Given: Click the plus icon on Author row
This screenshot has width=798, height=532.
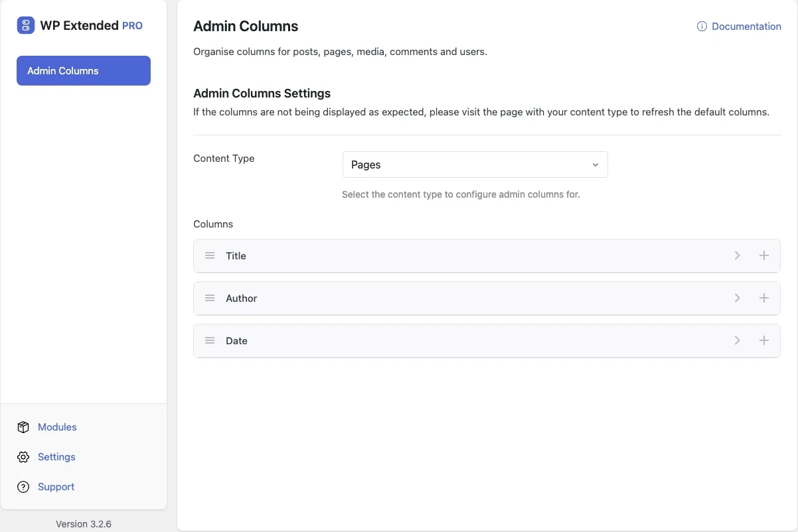Looking at the screenshot, I should [x=764, y=299].
